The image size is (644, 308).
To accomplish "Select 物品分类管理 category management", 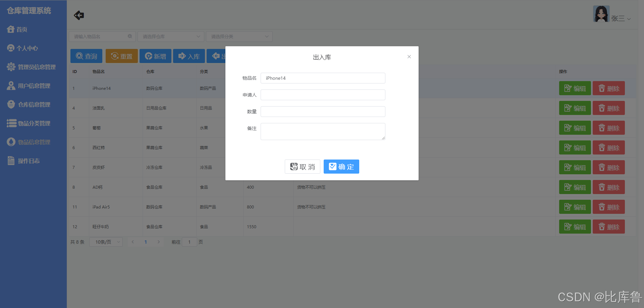I will pos(34,123).
